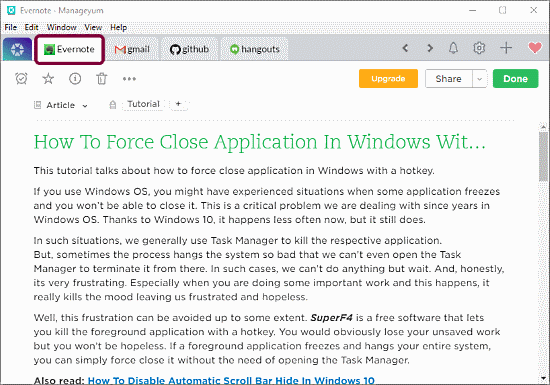Open the Article notebook dropdown
This screenshot has height=385, width=550.
tap(66, 105)
